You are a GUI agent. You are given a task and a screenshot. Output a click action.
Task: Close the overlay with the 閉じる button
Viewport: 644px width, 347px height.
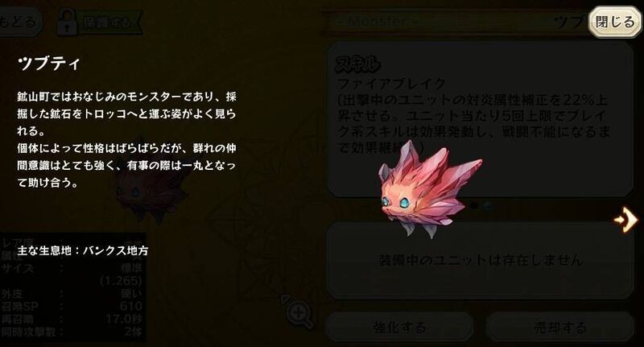coord(614,22)
